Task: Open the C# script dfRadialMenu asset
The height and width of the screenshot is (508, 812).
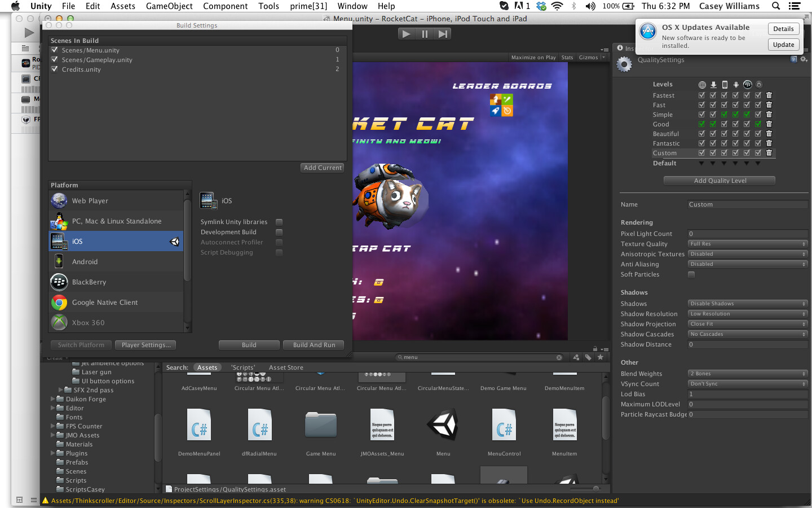Action: (x=259, y=424)
